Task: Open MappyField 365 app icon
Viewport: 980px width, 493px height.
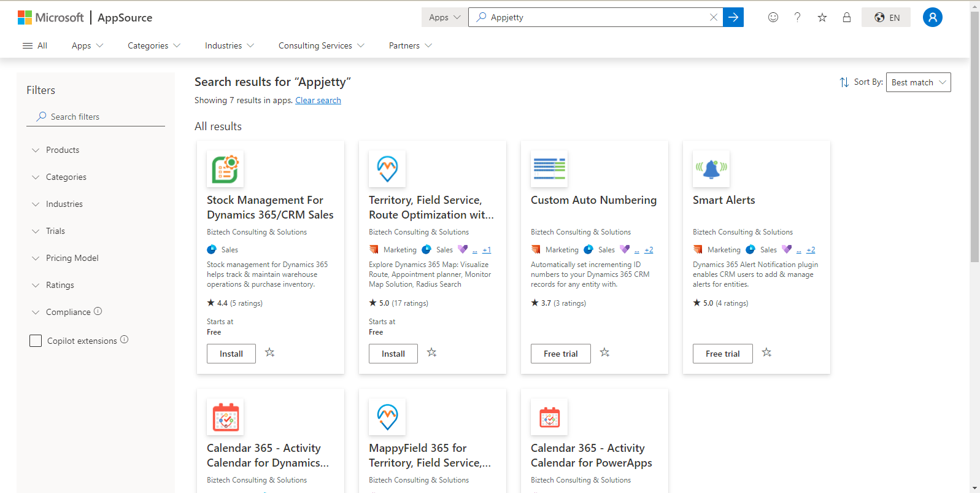Action: (387, 417)
